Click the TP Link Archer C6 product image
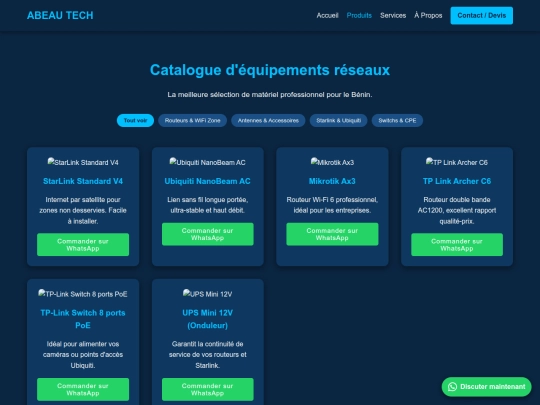This screenshot has width=540, height=405. pyautogui.click(x=457, y=162)
